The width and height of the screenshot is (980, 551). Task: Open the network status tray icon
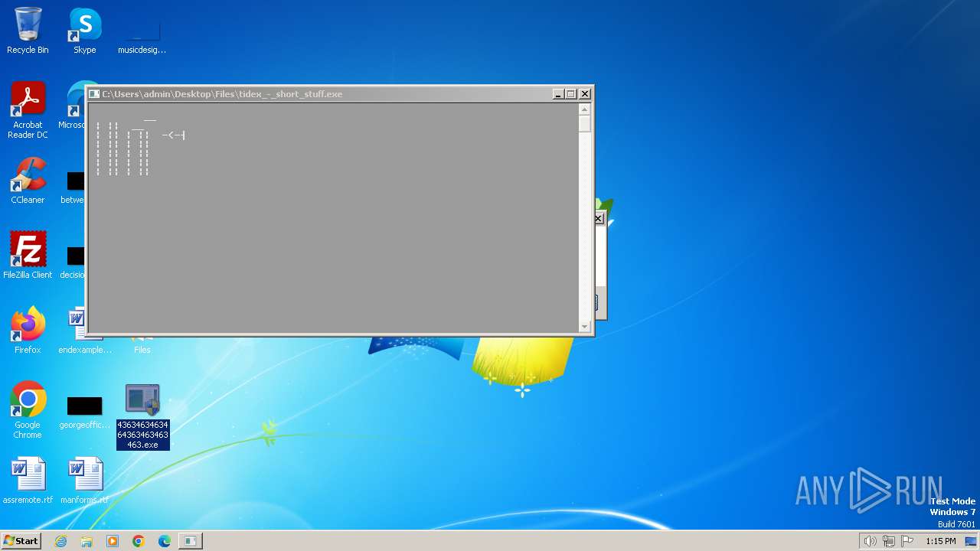pos(889,541)
